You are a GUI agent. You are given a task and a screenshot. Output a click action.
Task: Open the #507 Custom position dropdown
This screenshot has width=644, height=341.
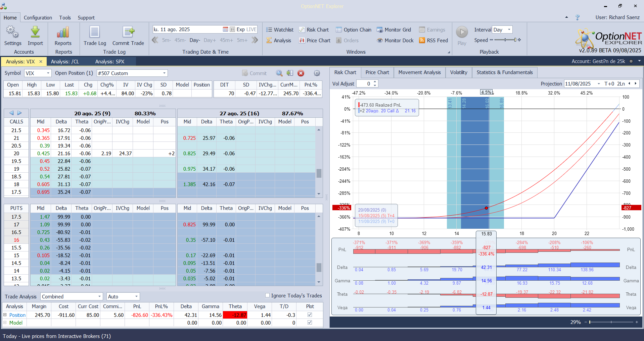pyautogui.click(x=164, y=73)
